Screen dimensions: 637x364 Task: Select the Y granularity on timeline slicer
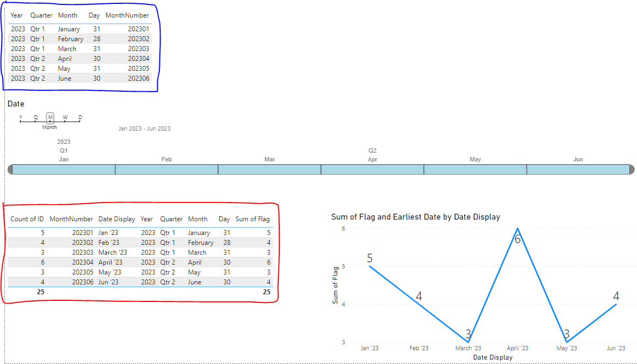click(21, 117)
